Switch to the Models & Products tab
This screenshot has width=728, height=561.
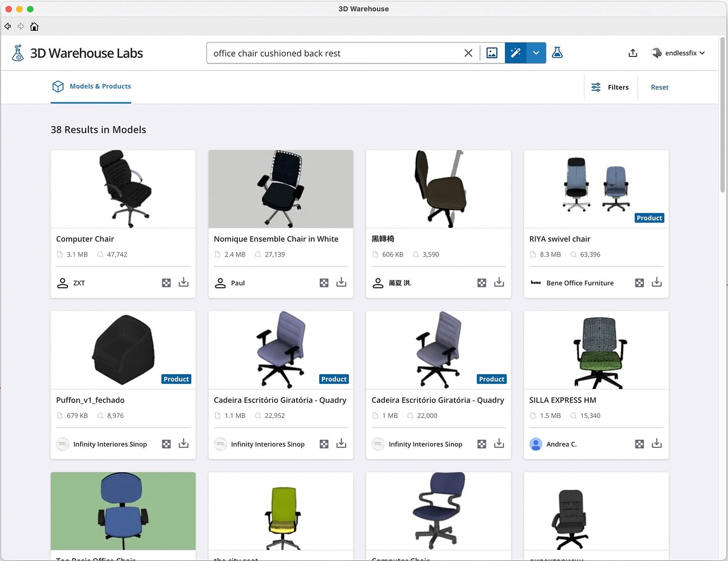(91, 86)
